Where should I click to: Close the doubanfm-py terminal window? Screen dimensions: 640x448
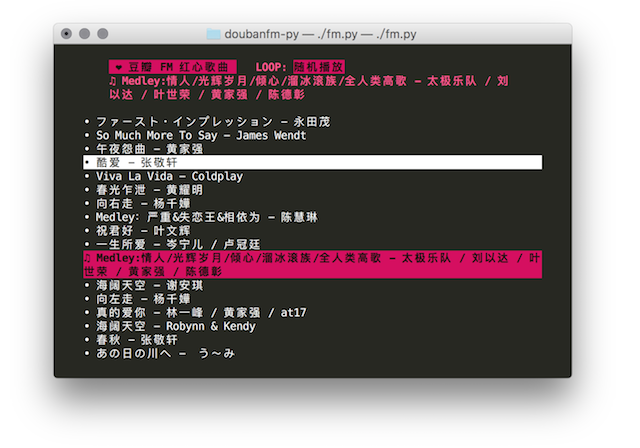click(x=66, y=33)
